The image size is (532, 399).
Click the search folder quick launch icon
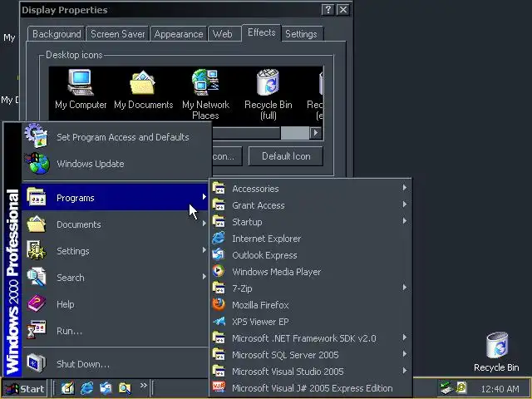(125, 388)
